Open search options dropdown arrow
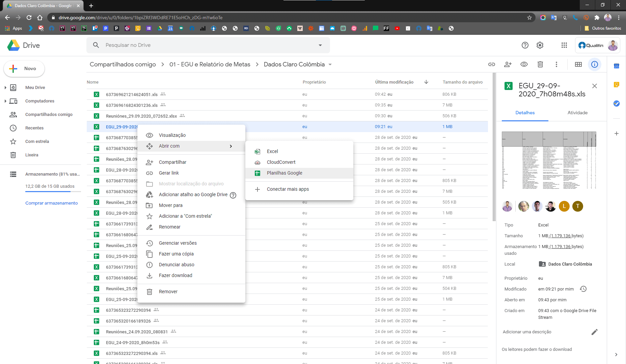The width and height of the screenshot is (626, 364). [320, 45]
